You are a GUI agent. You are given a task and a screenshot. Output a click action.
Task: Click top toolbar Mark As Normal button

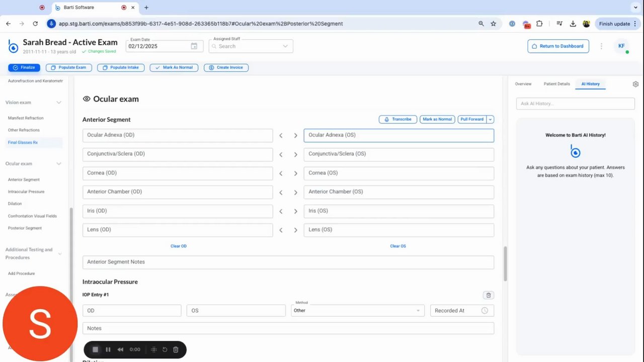click(174, 67)
